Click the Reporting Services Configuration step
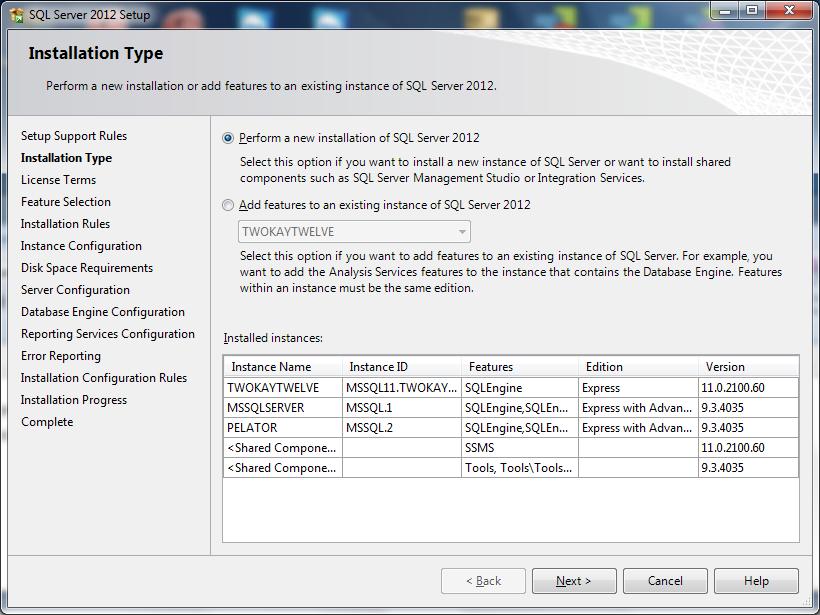 108,334
